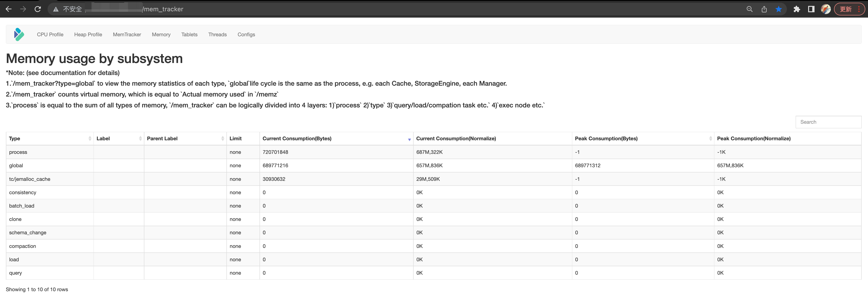
Task: Click the share page icon
Action: [764, 9]
